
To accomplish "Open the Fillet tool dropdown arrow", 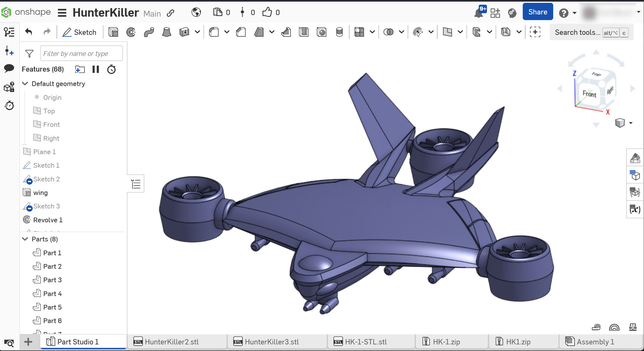I will 227,32.
